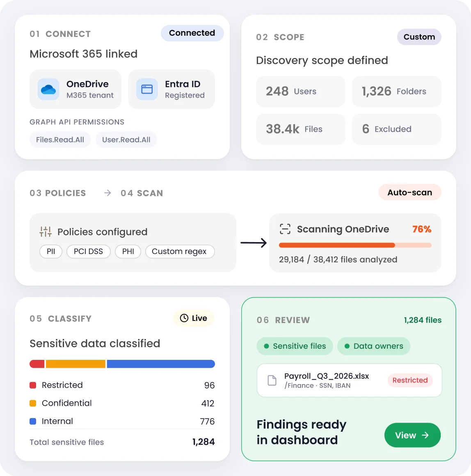Click the 1,326 Folders tile
Image resolution: width=471 pixels, height=476 pixels.
397,92
